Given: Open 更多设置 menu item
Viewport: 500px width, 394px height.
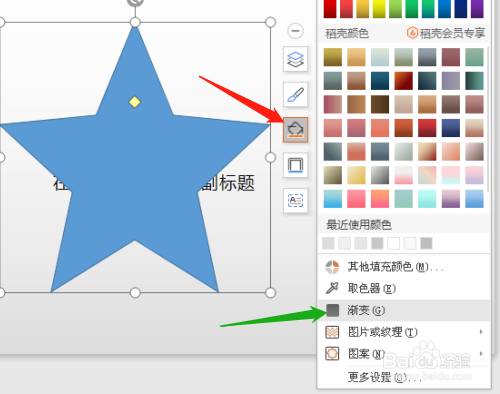Looking at the screenshot, I should point(404,377).
